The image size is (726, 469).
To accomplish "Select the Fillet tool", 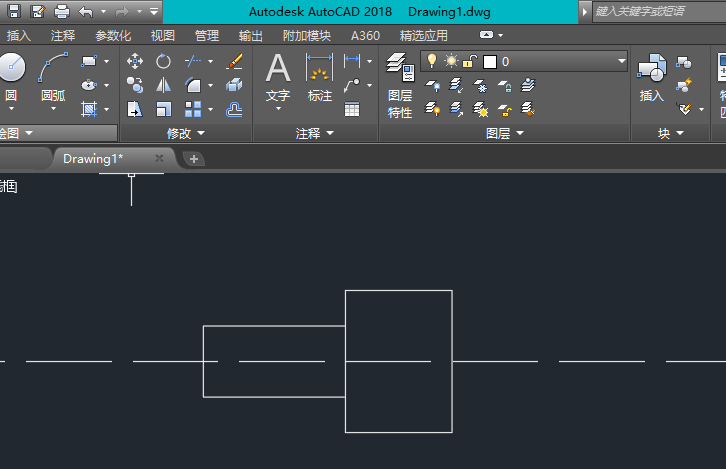I will [193, 85].
